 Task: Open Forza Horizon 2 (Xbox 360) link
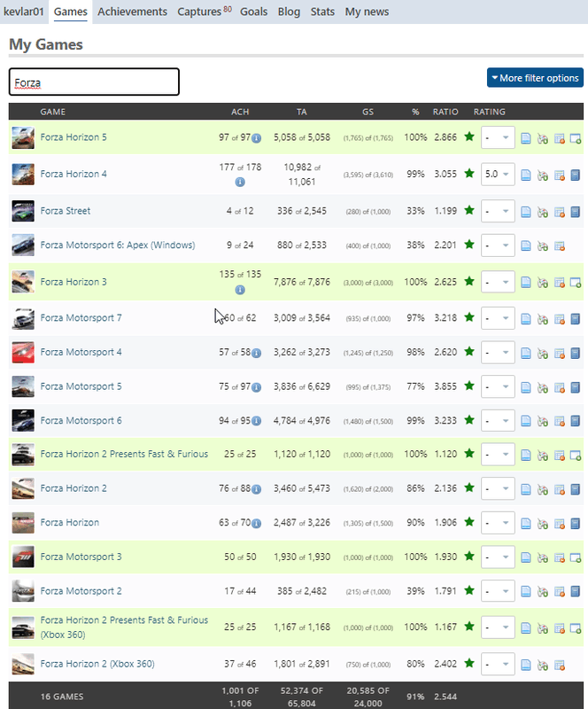click(x=97, y=664)
